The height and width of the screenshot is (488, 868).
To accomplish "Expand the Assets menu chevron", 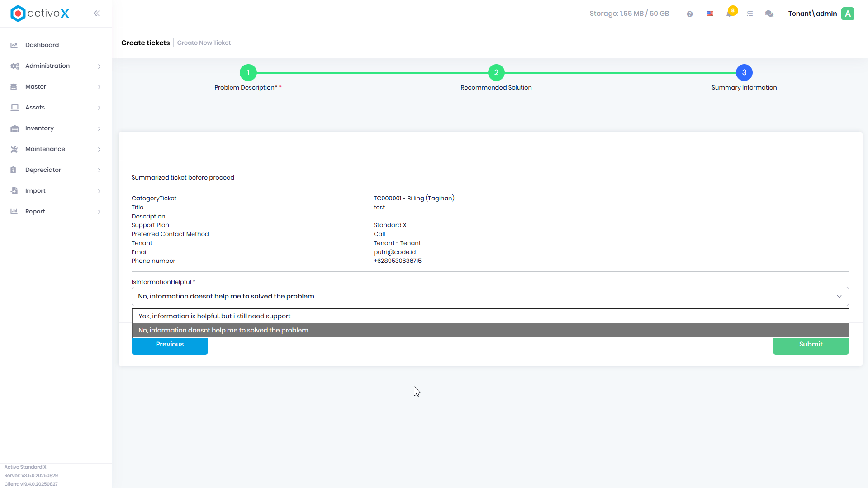I will tap(99, 108).
